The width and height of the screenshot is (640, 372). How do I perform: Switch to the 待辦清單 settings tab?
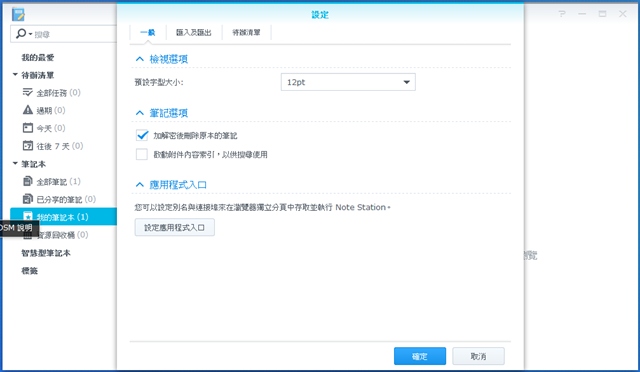(x=246, y=32)
